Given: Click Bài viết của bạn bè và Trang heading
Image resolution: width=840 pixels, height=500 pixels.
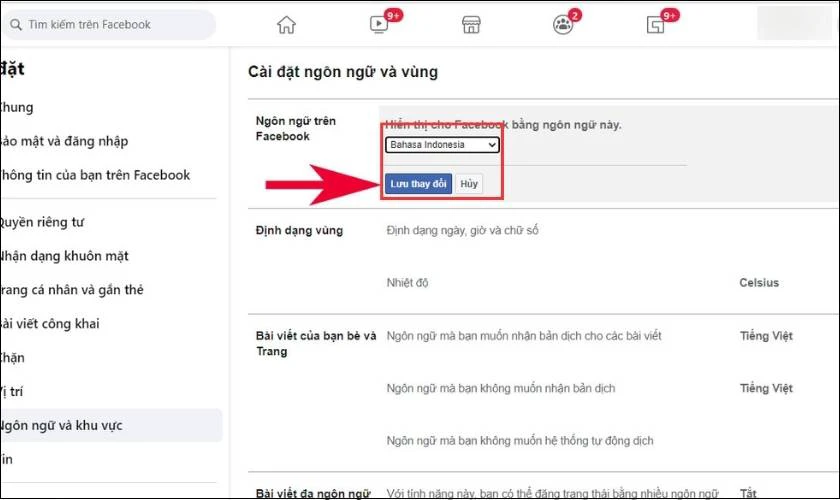Looking at the screenshot, I should click(x=316, y=344).
